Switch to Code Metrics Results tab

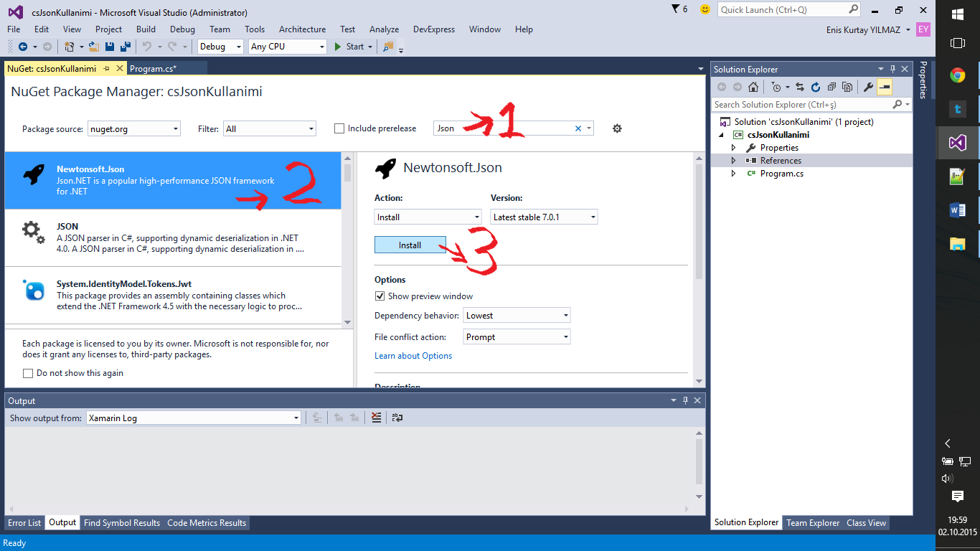click(207, 523)
